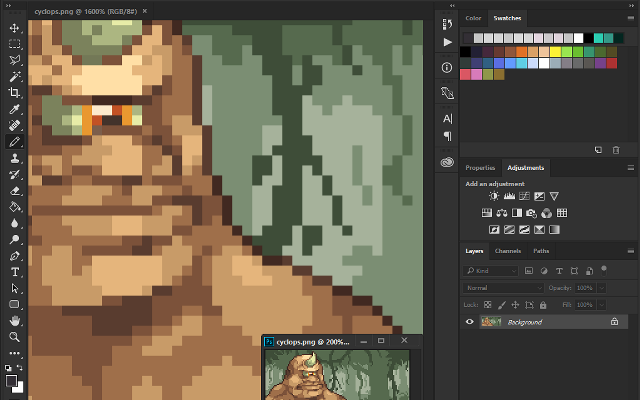Add a Curves adjustment
This screenshot has width=640, height=400.
tap(524, 196)
